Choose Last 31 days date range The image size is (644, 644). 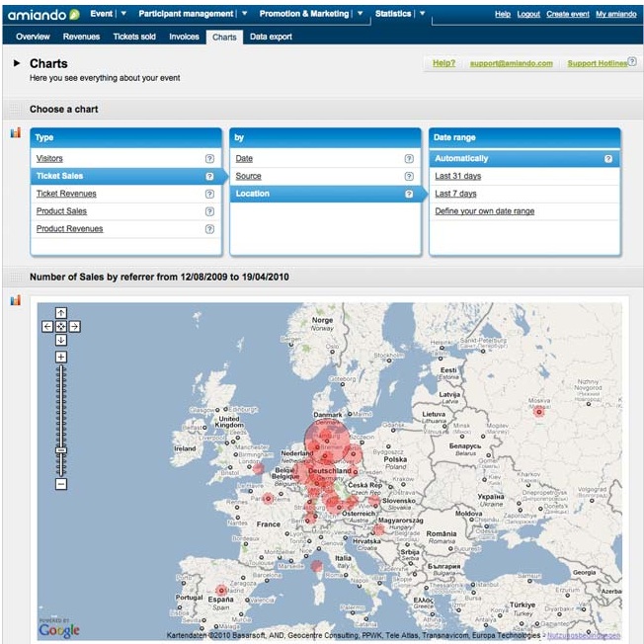pos(457,176)
